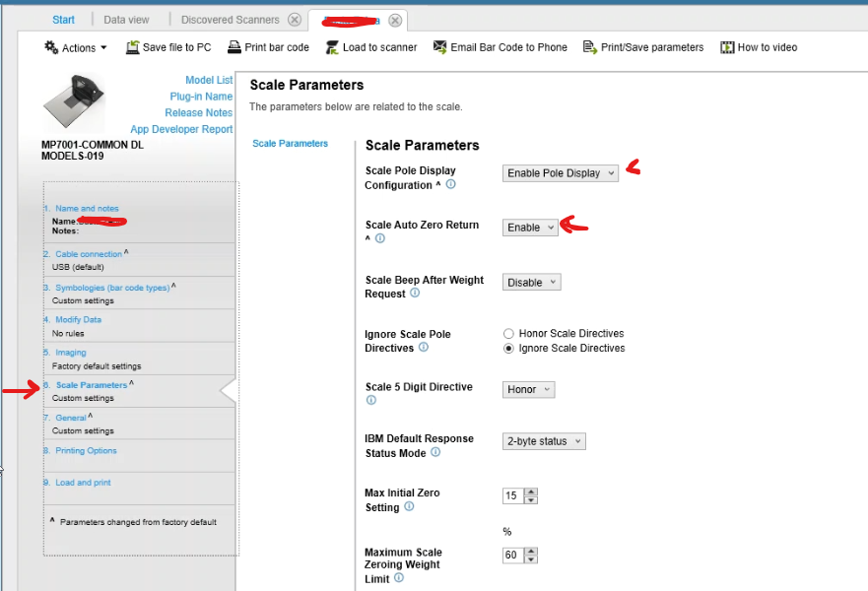Click the Print bar code icon
Screen dimensions: 868x591
[x=234, y=47]
